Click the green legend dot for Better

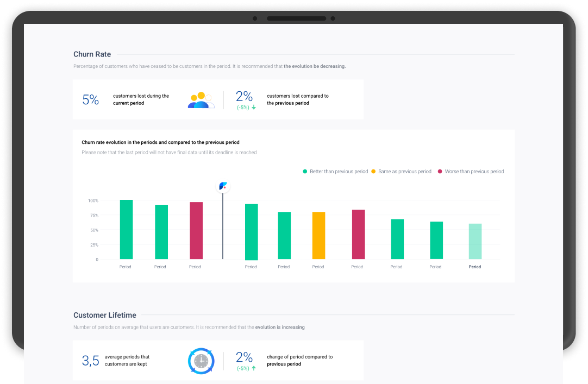coord(305,172)
